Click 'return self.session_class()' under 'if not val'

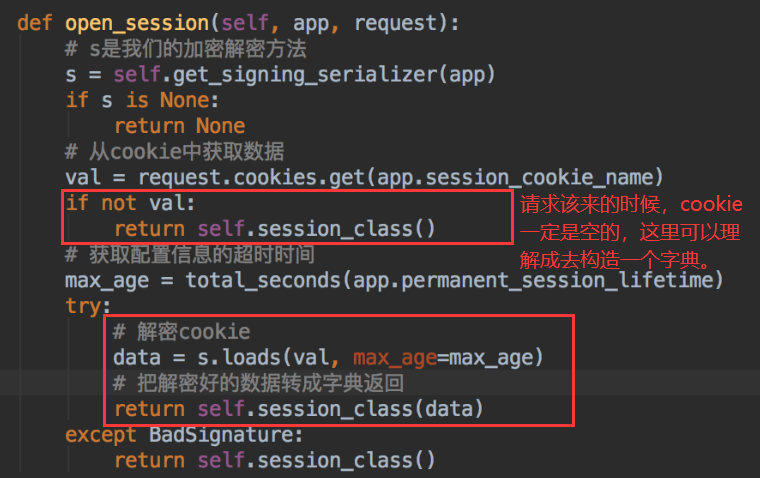pyautogui.click(x=275, y=229)
